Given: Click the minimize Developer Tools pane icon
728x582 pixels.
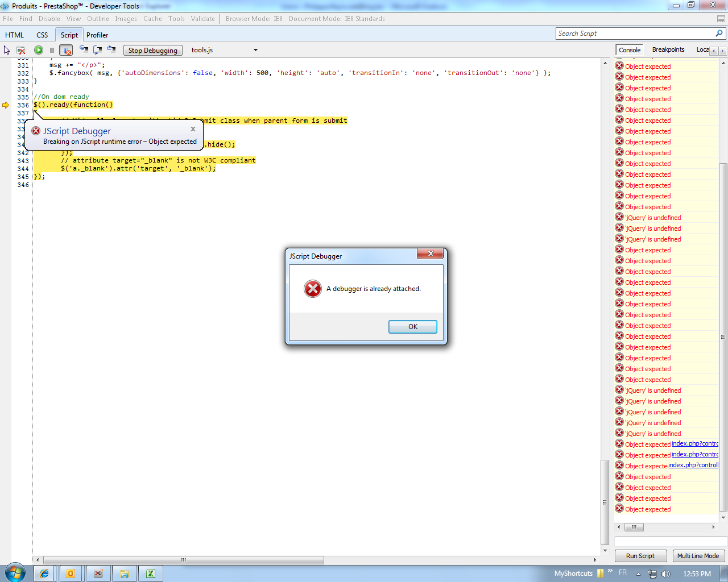Looking at the screenshot, I should coord(721,19).
